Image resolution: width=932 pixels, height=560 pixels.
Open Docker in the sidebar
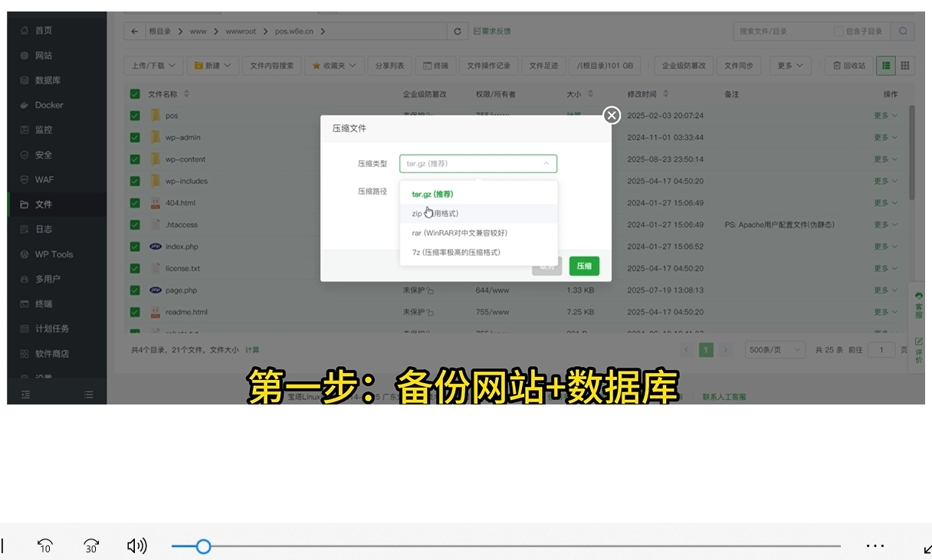click(x=49, y=105)
